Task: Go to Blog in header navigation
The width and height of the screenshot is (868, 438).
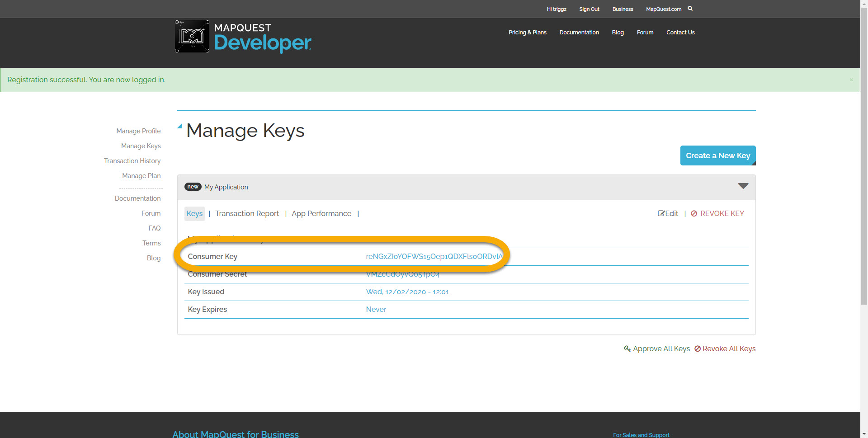Action: pyautogui.click(x=618, y=33)
